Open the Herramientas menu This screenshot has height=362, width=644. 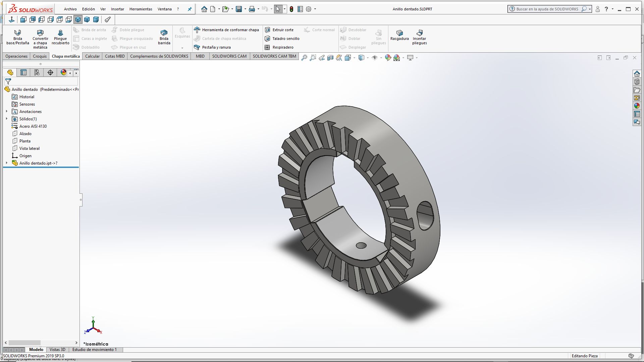pos(141,9)
